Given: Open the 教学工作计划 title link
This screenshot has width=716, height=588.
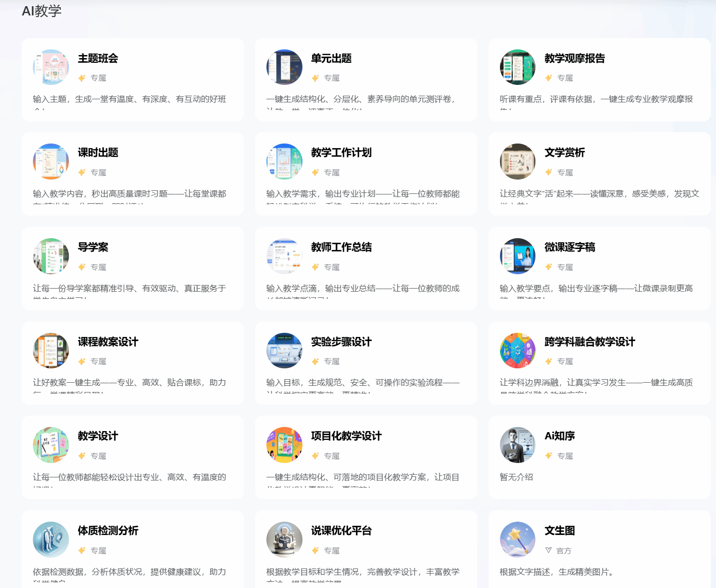Looking at the screenshot, I should 341,153.
